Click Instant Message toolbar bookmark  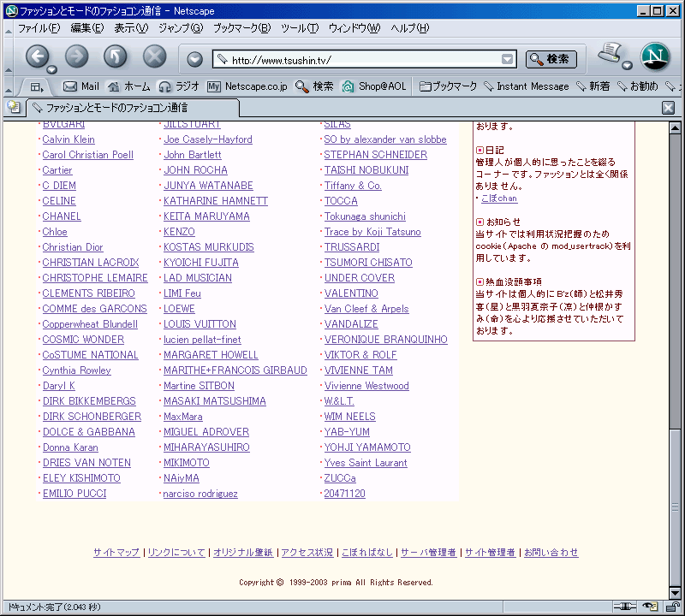527,86
